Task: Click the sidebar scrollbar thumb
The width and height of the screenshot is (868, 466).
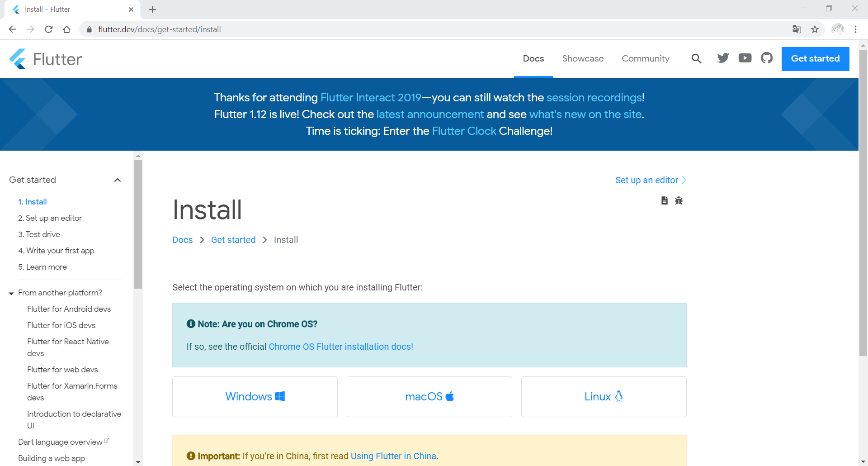Action: [138, 224]
